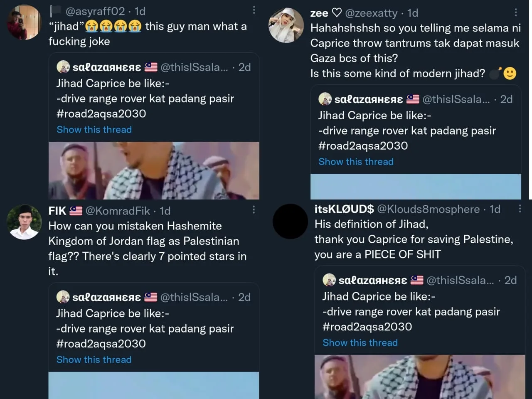Open more options on the asyraff02 tweet
This screenshot has width=532, height=399.
(254, 10)
